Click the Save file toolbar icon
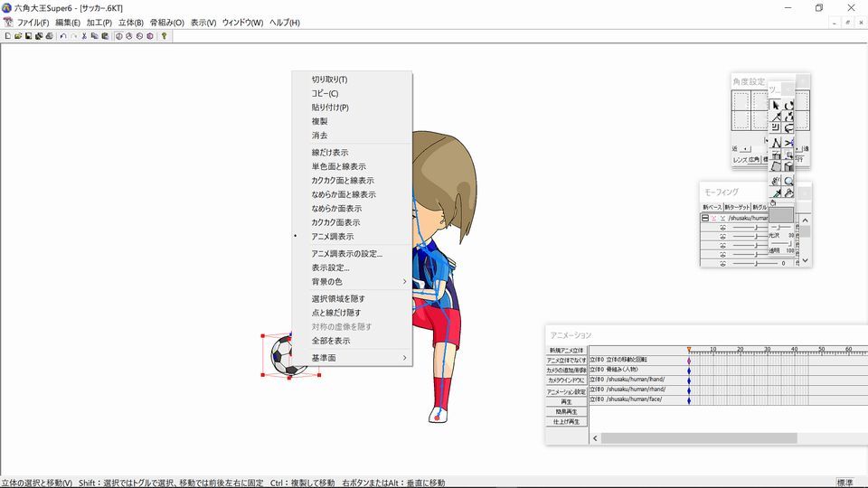This screenshot has width=868, height=488. pyautogui.click(x=28, y=36)
